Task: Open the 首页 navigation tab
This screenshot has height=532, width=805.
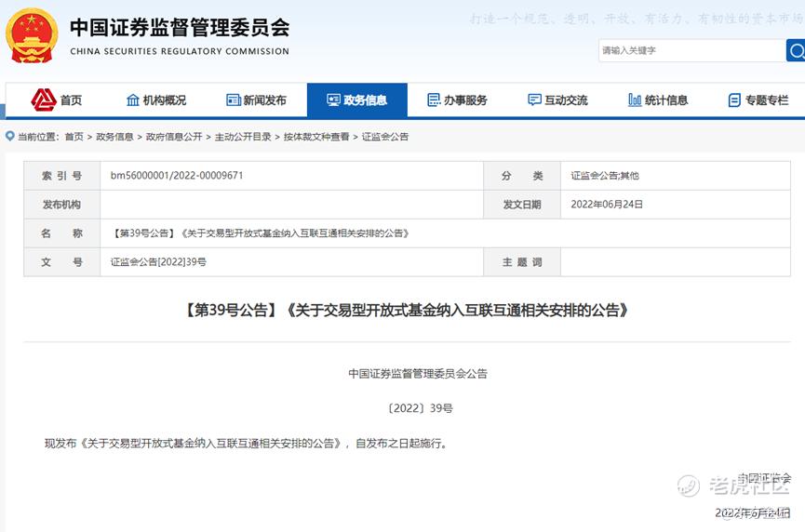Action: point(57,100)
